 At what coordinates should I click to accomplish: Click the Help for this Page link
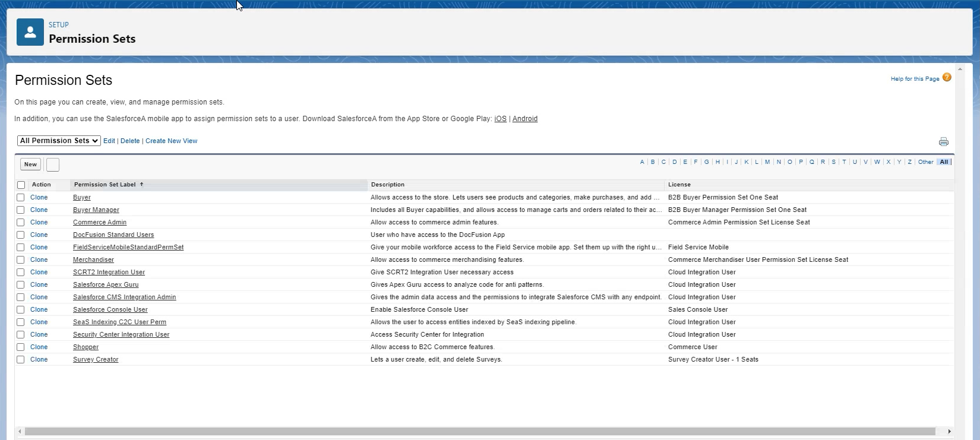click(x=915, y=78)
